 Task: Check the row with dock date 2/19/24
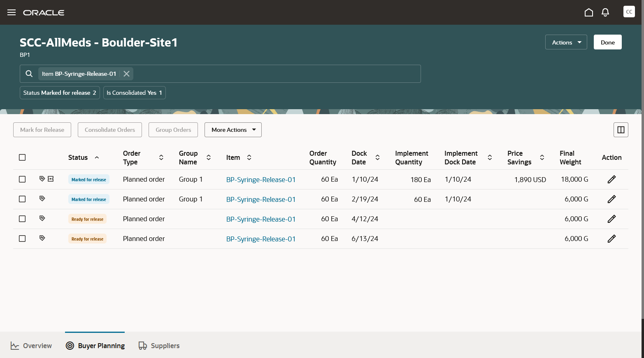click(22, 199)
